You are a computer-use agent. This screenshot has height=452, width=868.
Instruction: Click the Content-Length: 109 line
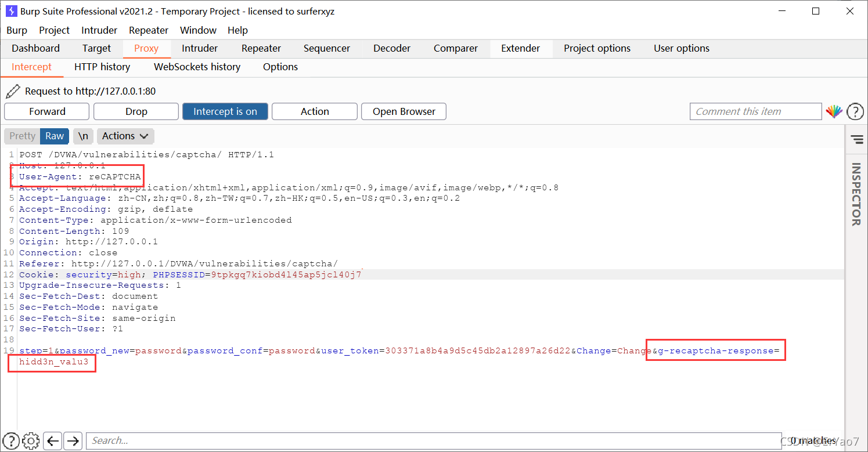(74, 231)
